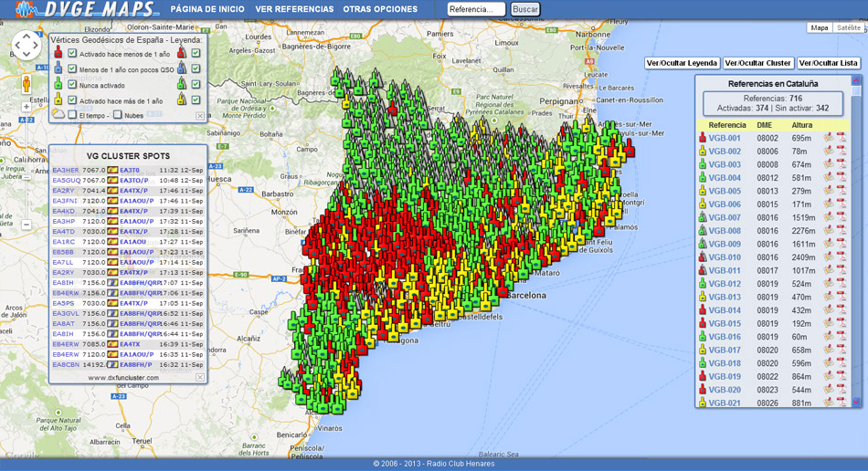The width and height of the screenshot is (868, 471).
Task: Open the Street View pegman icon
Action: point(26,84)
